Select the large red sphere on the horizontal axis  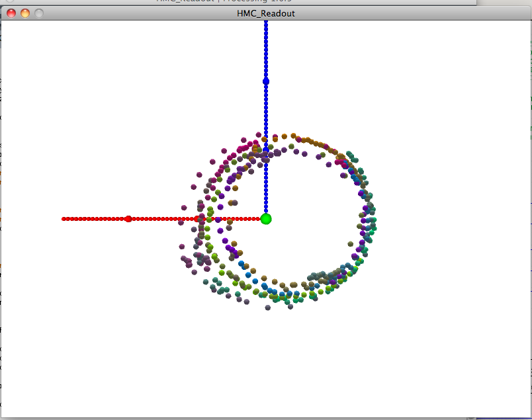pyautogui.click(x=128, y=218)
